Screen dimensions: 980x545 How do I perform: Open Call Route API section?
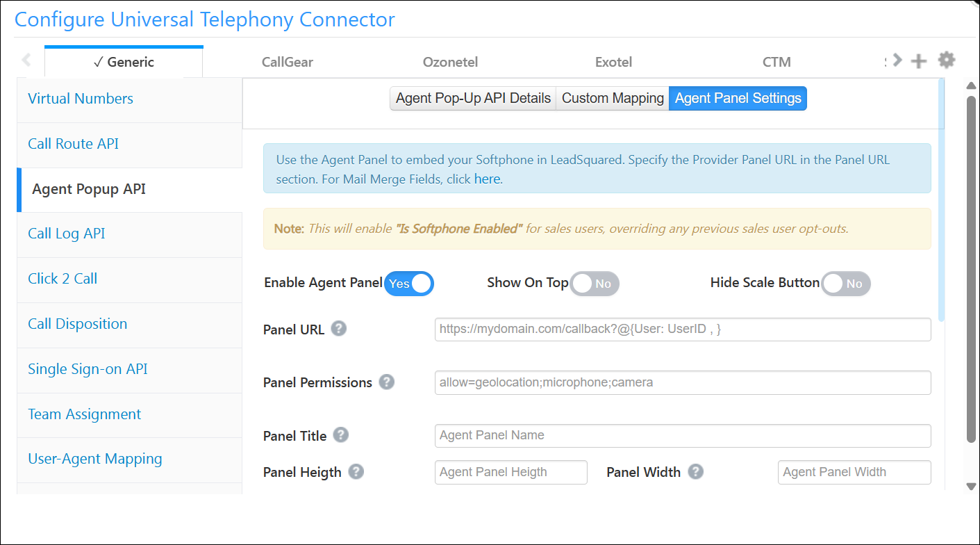click(129, 144)
